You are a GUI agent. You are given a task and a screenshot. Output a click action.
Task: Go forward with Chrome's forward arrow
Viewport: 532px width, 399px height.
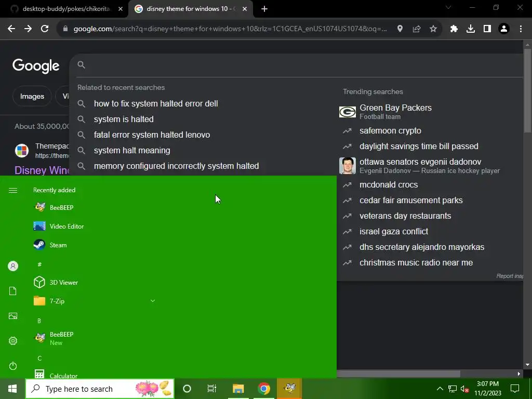point(28,29)
